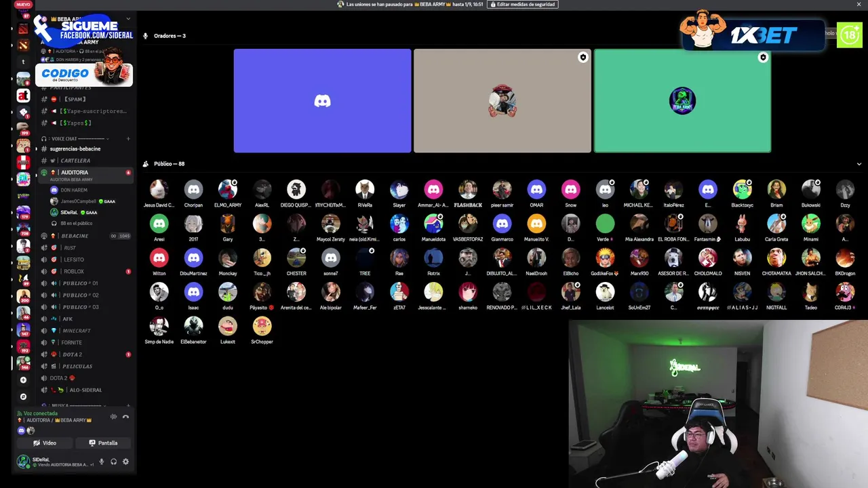Viewport: 868px width, 488px height.
Task: Open noise suppression waveform icon
Action: click(x=113, y=417)
